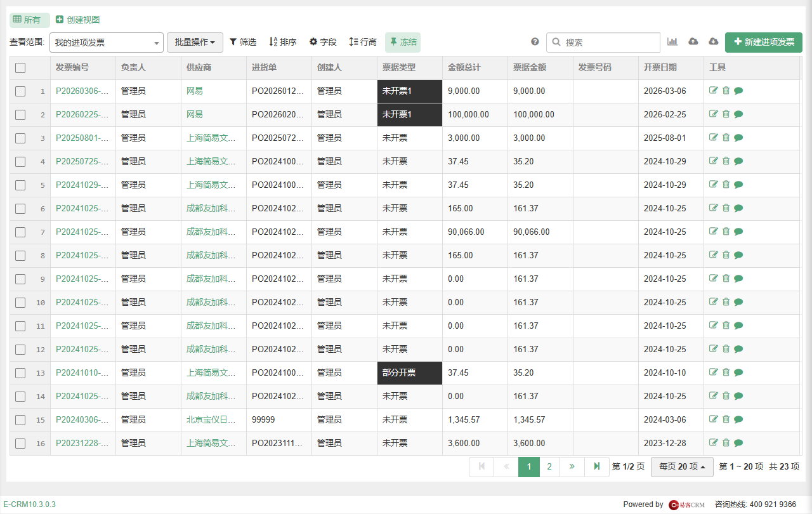Toggle the 冻结 freeze button
The height and width of the screenshot is (514, 812).
[x=403, y=43]
